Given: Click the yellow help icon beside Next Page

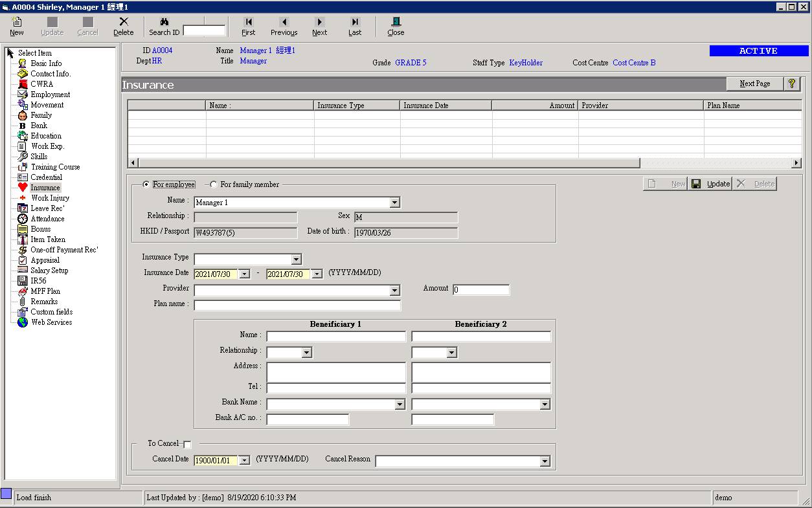Looking at the screenshot, I should (791, 83).
